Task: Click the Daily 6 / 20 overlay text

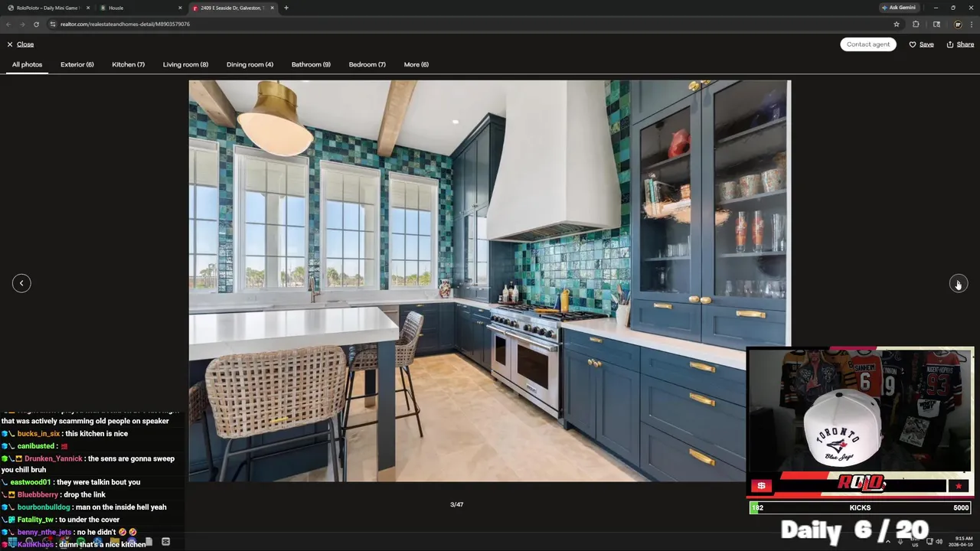Action: (854, 530)
